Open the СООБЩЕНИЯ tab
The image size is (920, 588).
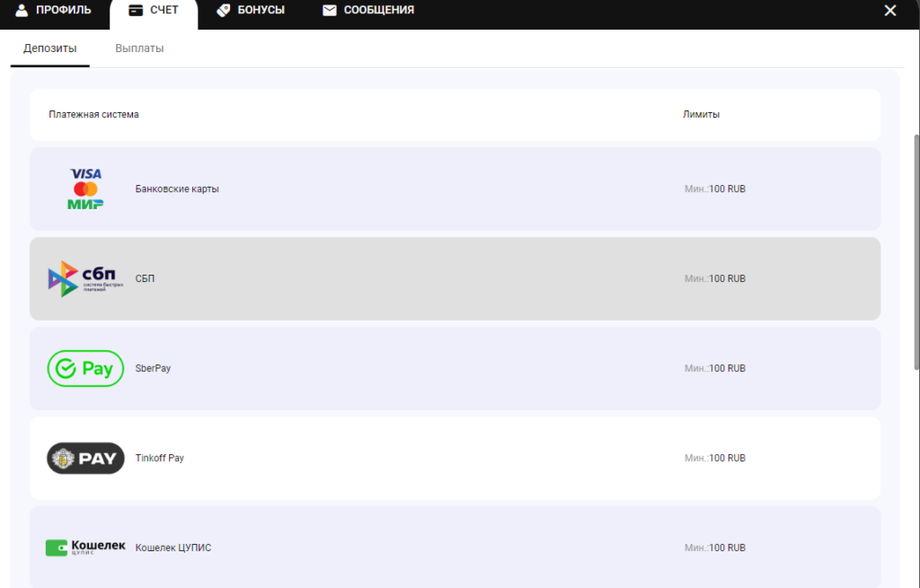(368, 11)
